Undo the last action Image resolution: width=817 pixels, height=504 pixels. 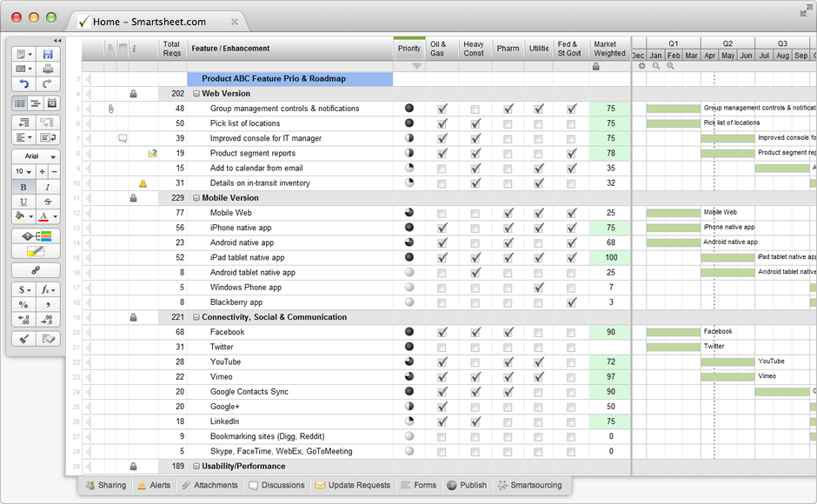click(x=23, y=84)
